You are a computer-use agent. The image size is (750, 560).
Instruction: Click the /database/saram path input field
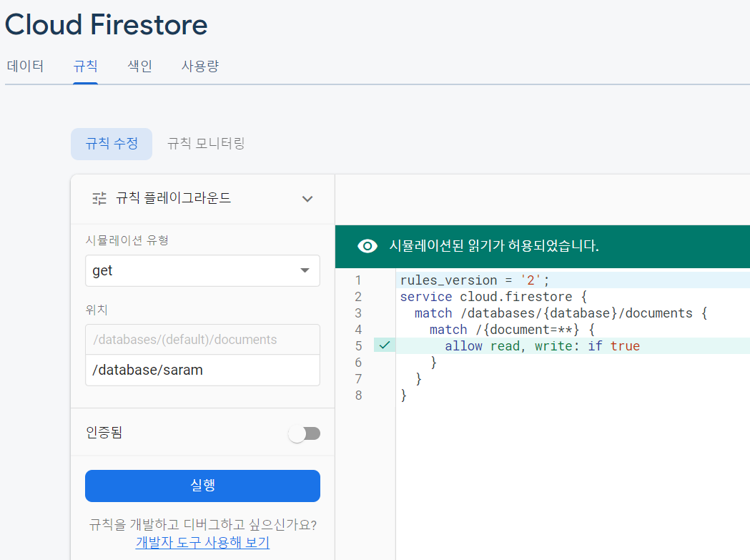coord(202,370)
